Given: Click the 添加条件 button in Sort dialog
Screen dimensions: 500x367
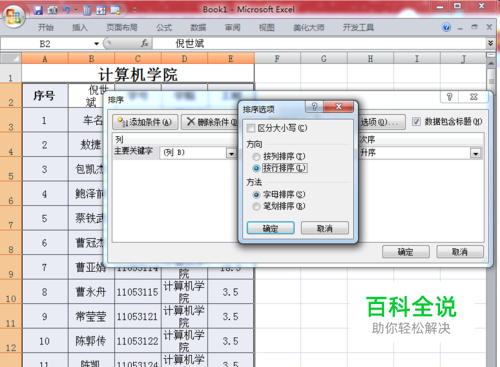Looking at the screenshot, I should pyautogui.click(x=145, y=122).
